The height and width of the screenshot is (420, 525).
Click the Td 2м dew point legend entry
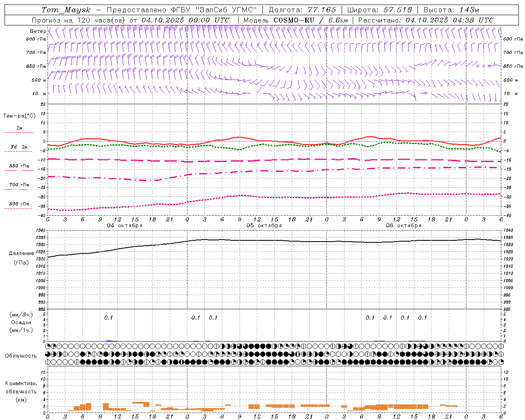tap(19, 147)
